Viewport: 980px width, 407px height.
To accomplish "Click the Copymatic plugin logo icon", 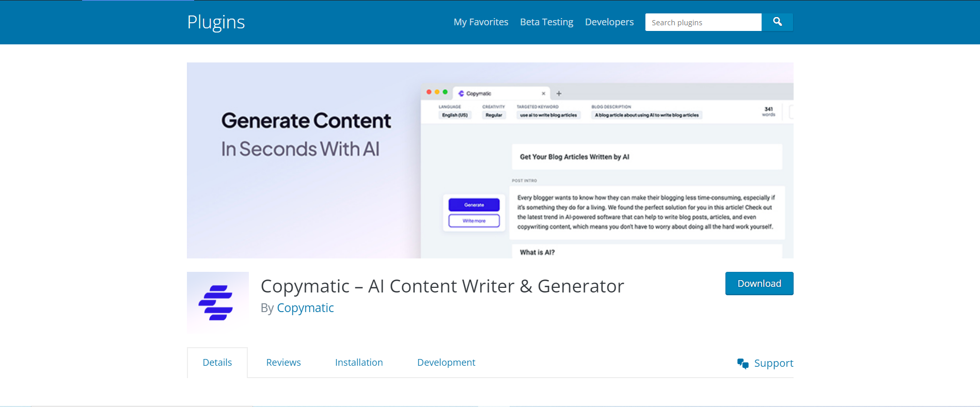I will click(x=217, y=303).
